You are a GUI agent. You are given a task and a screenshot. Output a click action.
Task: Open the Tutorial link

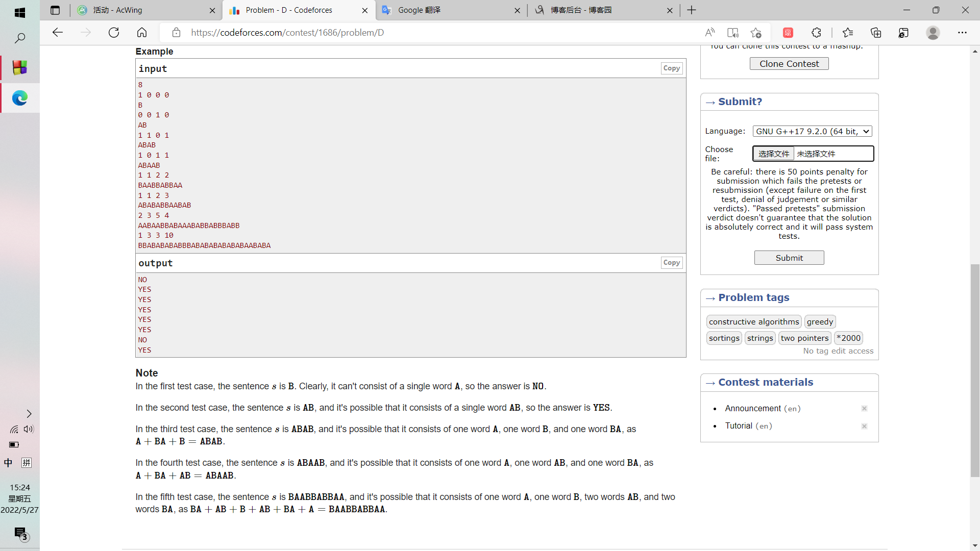pos(739,426)
